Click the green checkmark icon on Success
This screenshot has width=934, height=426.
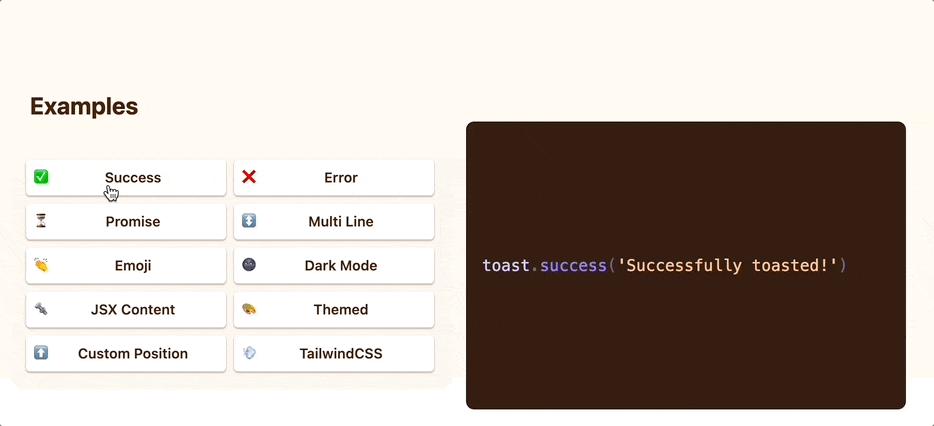coord(41,177)
